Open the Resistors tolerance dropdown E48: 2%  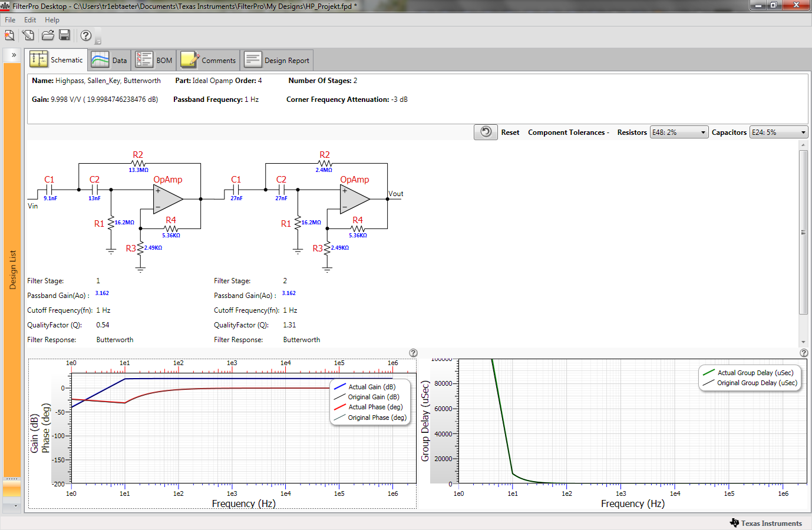(x=678, y=132)
